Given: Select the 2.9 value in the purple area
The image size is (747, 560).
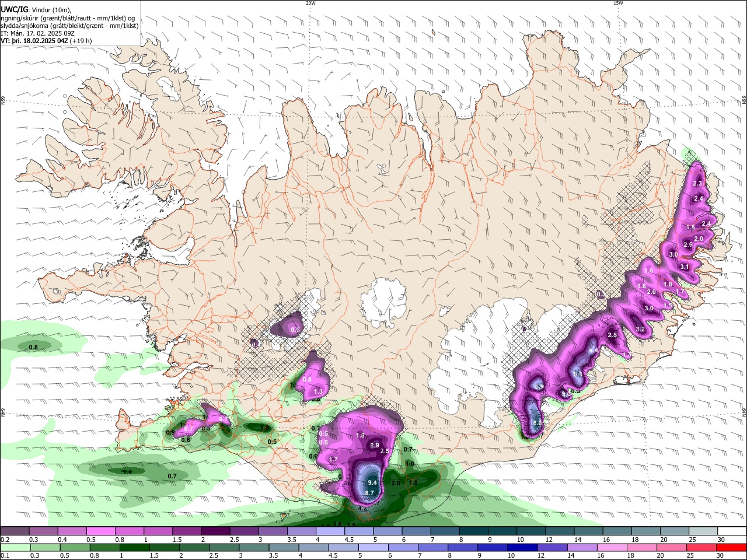Looking at the screenshot, I should [x=375, y=445].
